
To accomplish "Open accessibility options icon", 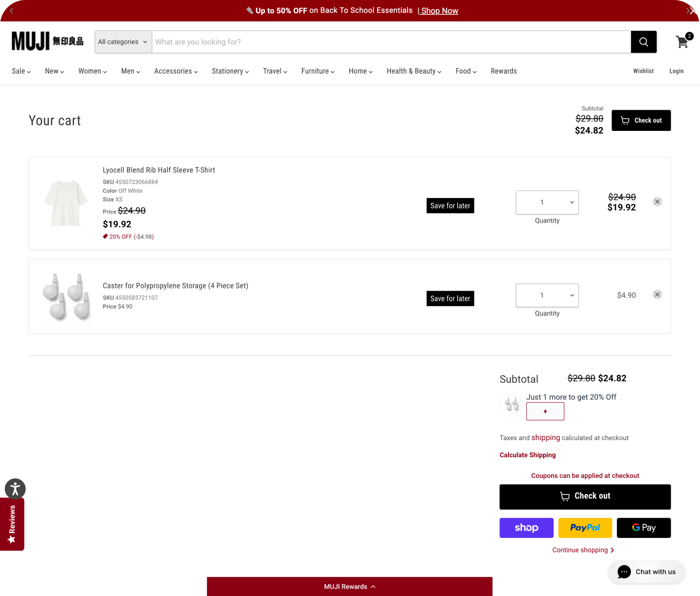I will (x=15, y=489).
